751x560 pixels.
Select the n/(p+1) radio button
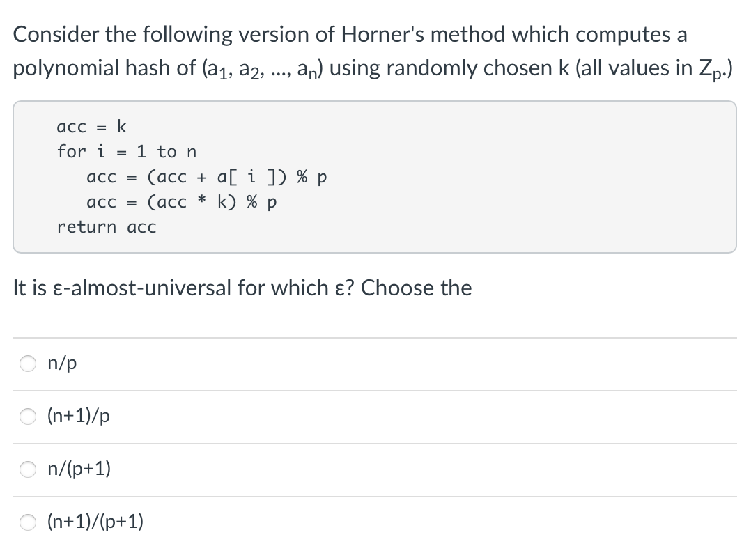coord(27,469)
